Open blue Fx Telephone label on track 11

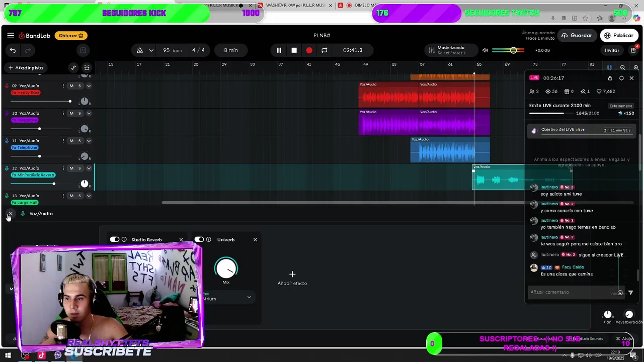[x=25, y=148]
